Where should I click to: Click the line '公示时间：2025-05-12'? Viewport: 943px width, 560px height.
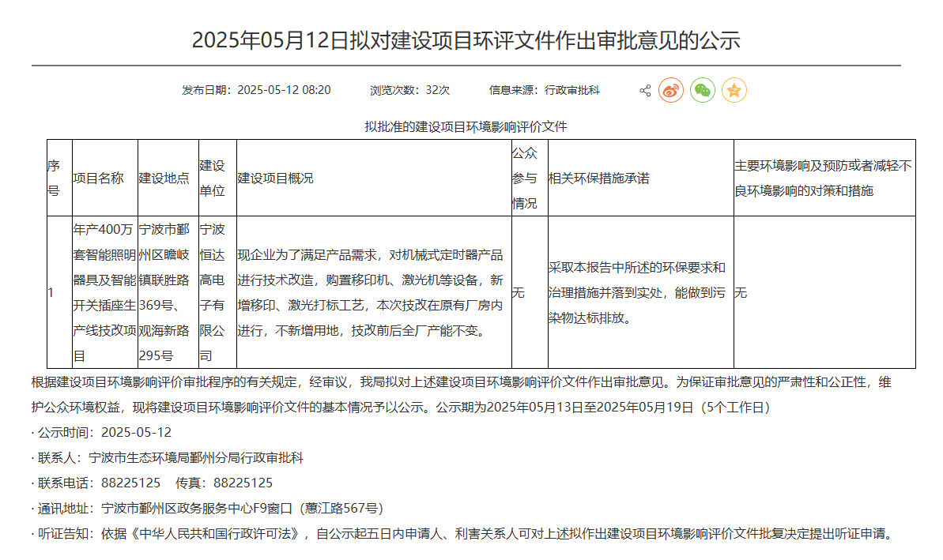pyautogui.click(x=102, y=433)
